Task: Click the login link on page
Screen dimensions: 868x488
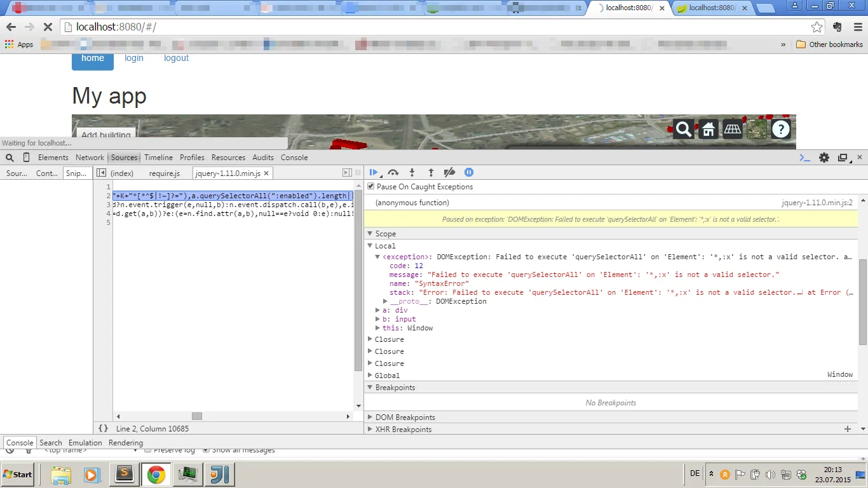Action: [134, 58]
